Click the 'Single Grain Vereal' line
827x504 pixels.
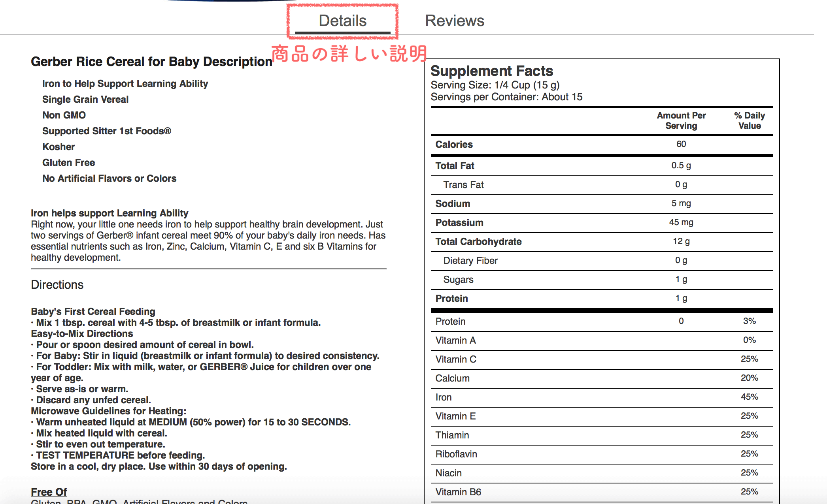[85, 100]
